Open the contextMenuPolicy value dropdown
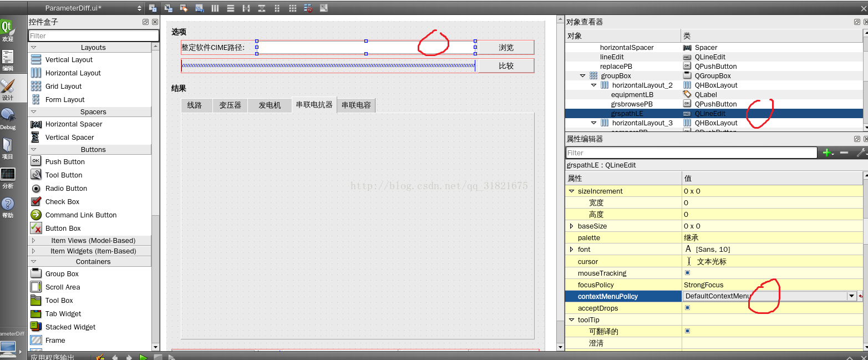The width and height of the screenshot is (868, 360). point(851,296)
